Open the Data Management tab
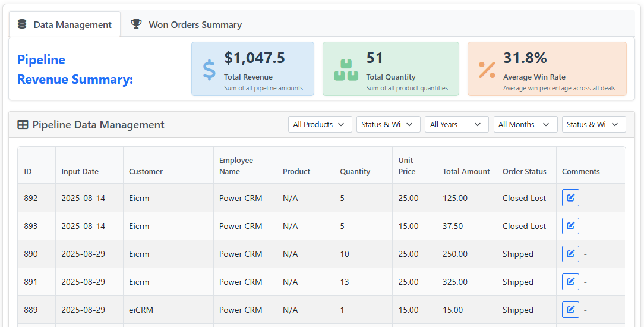The height and width of the screenshot is (327, 644). point(65,24)
